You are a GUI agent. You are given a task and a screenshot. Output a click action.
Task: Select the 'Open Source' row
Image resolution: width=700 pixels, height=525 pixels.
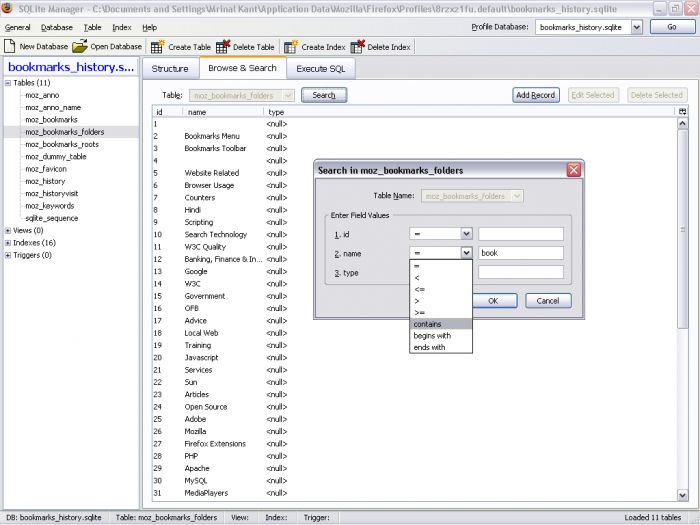(415, 407)
